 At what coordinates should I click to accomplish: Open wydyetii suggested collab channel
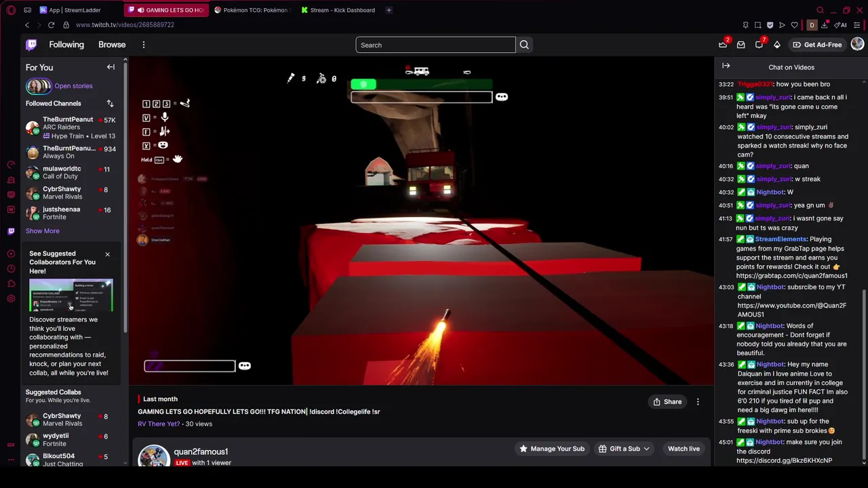coord(71,440)
